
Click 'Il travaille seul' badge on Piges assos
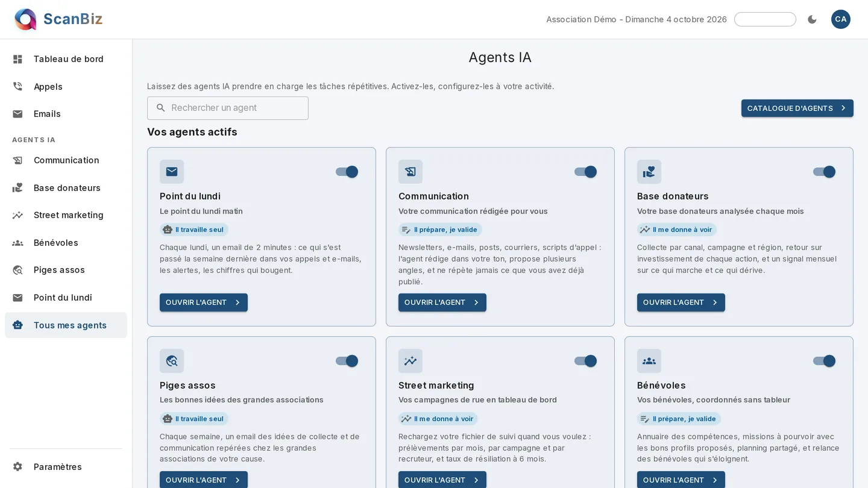click(194, 419)
